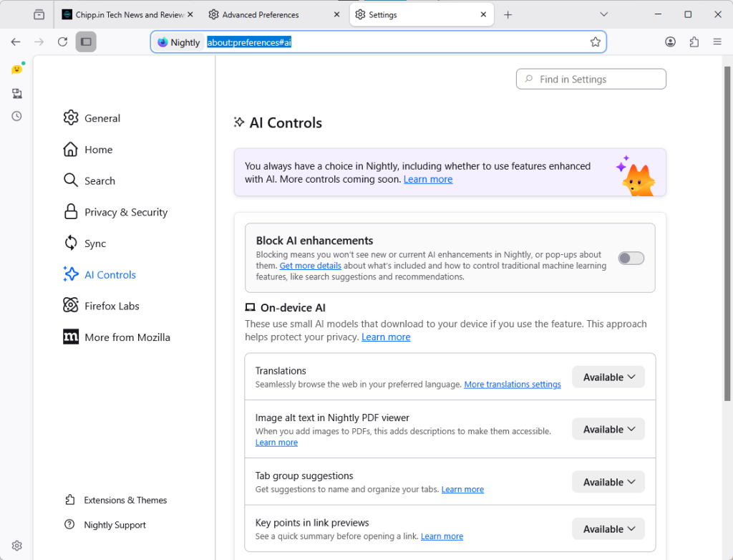
Task: Toggle the sidebar button in toolbar
Action: (x=86, y=42)
